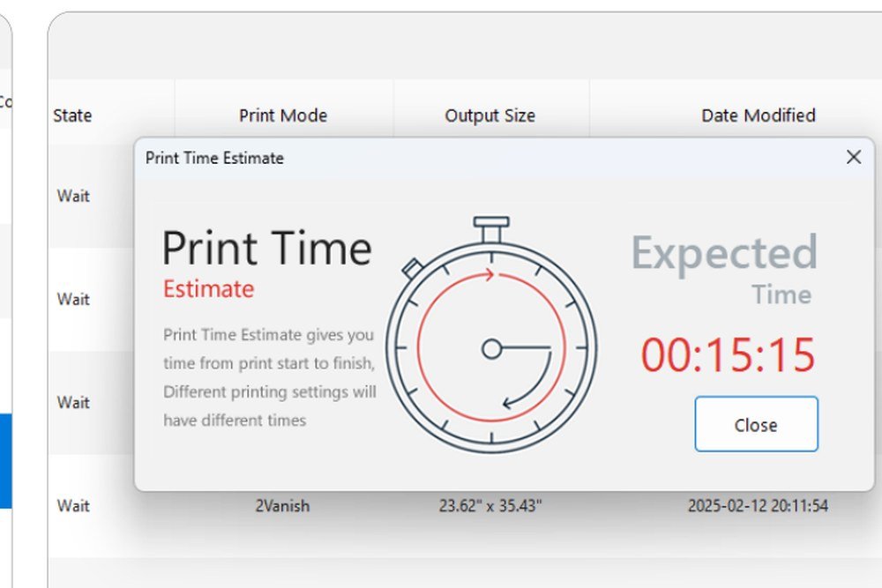Click the State column header
This screenshot has height=588, width=882.
72,115
